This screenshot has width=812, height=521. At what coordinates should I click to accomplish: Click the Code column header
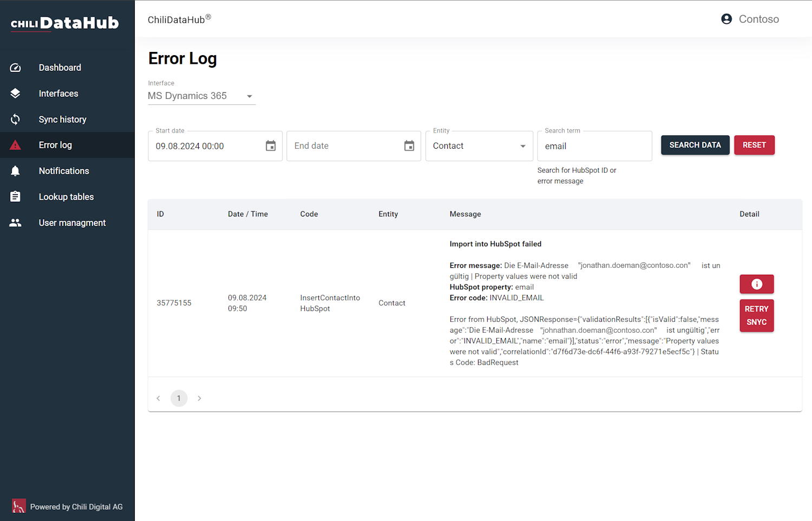(309, 214)
